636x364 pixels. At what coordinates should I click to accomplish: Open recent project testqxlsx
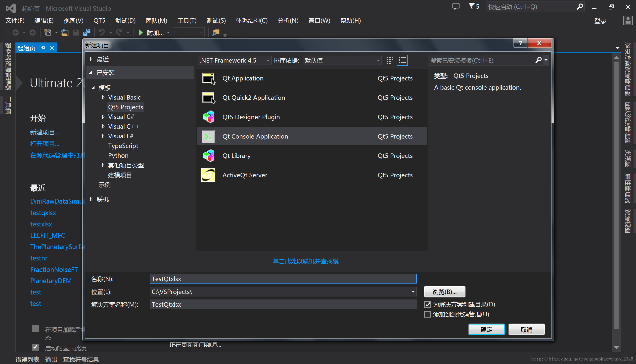(x=43, y=213)
